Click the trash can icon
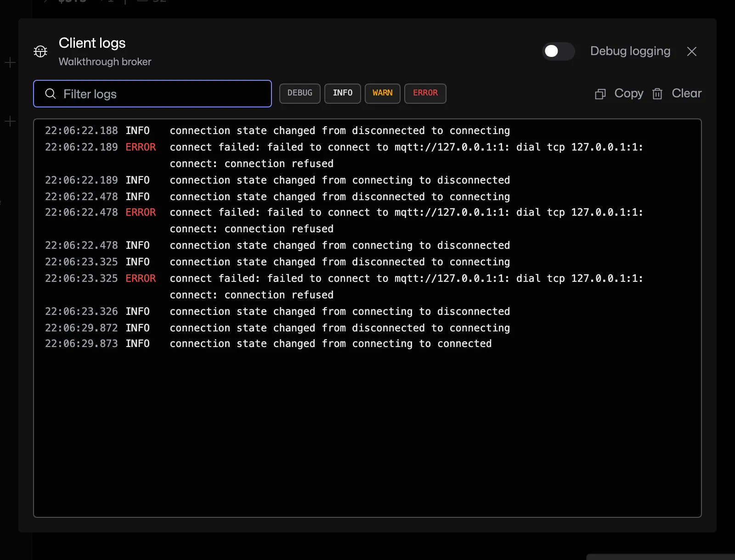This screenshot has width=735, height=560. (657, 94)
